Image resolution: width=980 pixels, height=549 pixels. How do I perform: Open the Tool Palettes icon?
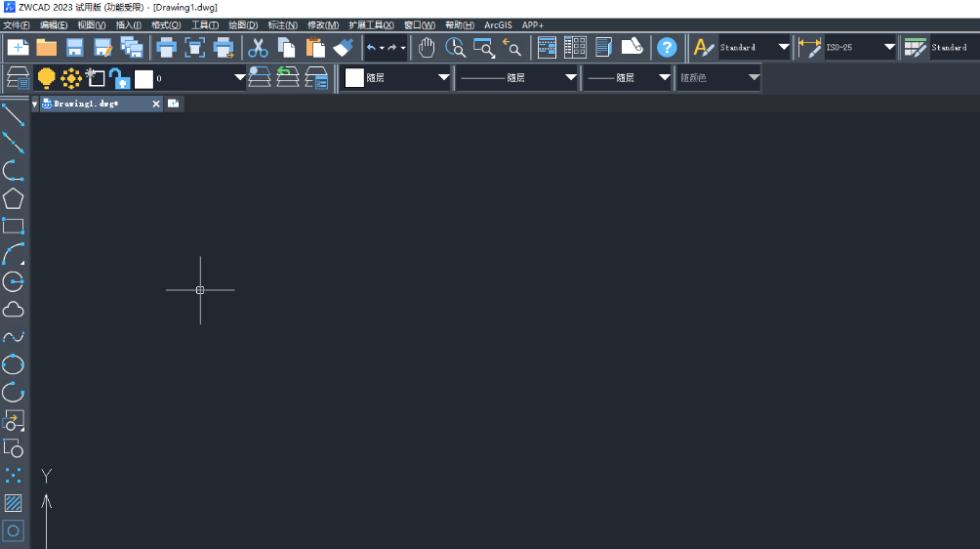point(604,48)
